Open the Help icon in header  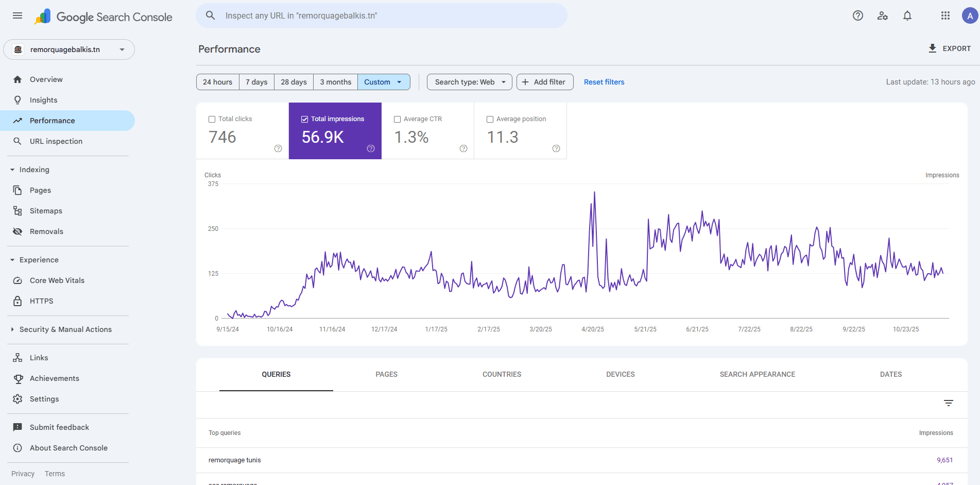[857, 15]
